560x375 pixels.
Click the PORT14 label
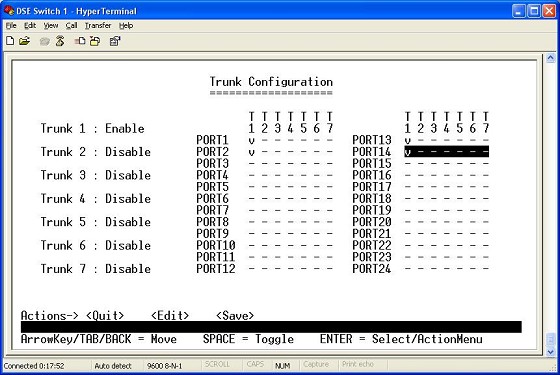click(x=372, y=152)
